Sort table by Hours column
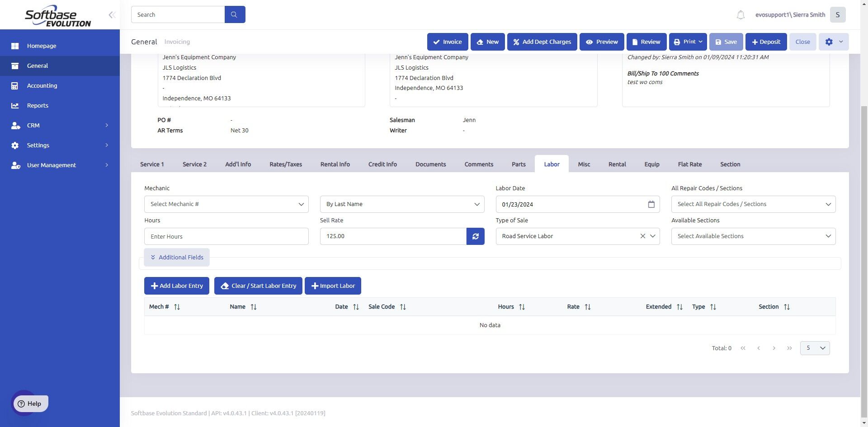Viewport: 868px width, 427px height. tap(522, 307)
